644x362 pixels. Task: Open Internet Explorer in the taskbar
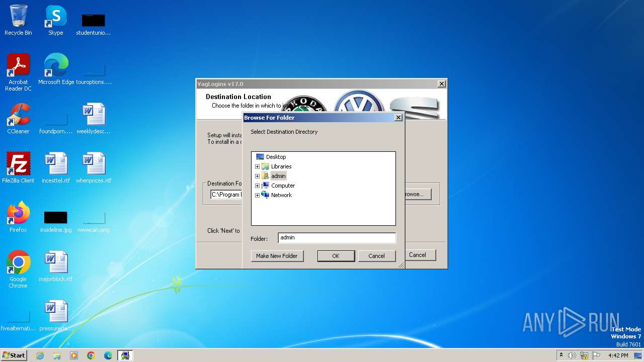[x=40, y=355]
